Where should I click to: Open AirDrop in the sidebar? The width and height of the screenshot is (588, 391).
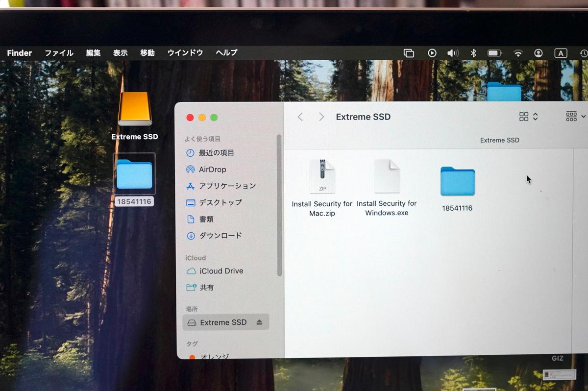pyautogui.click(x=212, y=170)
